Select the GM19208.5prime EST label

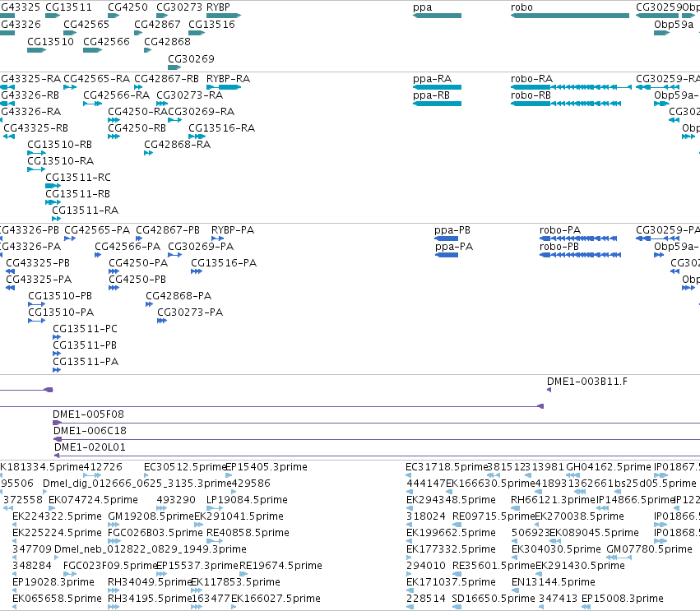(151, 517)
